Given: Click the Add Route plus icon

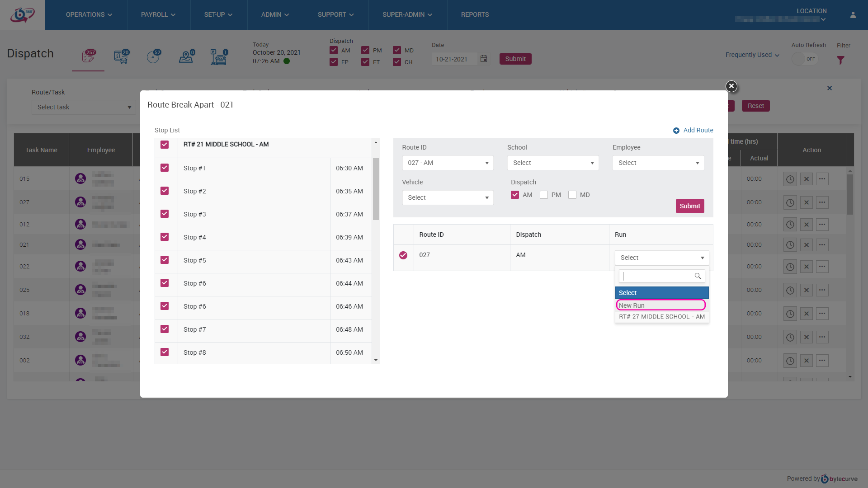Looking at the screenshot, I should [x=676, y=131].
